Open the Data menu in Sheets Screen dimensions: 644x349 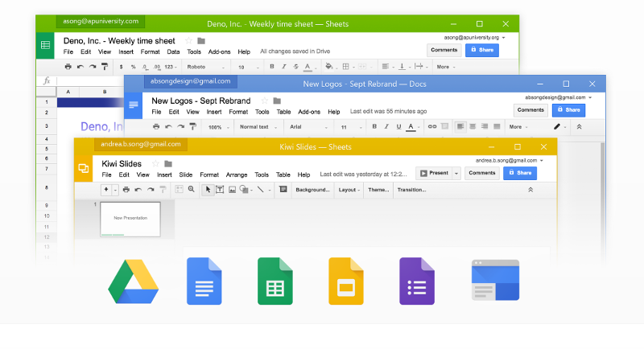[173, 51]
